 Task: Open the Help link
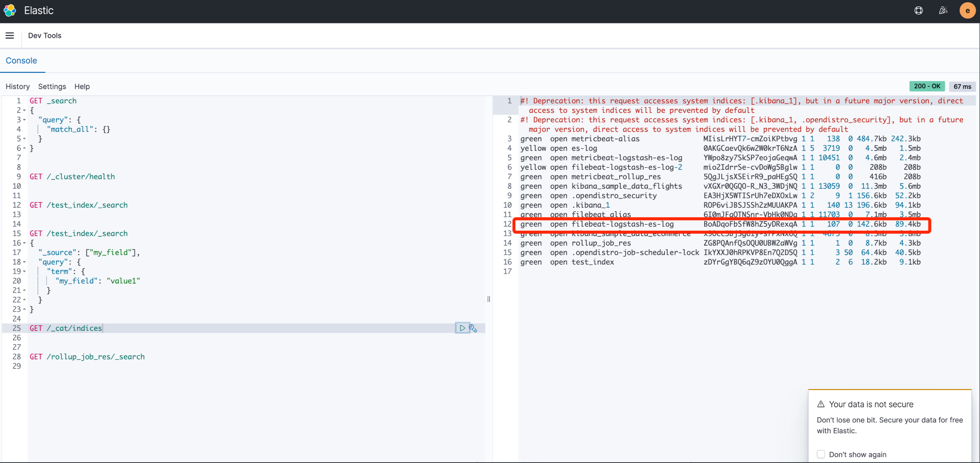[x=82, y=87]
